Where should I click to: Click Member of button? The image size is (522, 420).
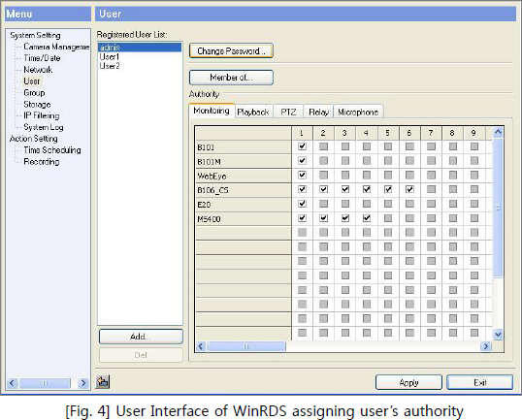click(231, 78)
